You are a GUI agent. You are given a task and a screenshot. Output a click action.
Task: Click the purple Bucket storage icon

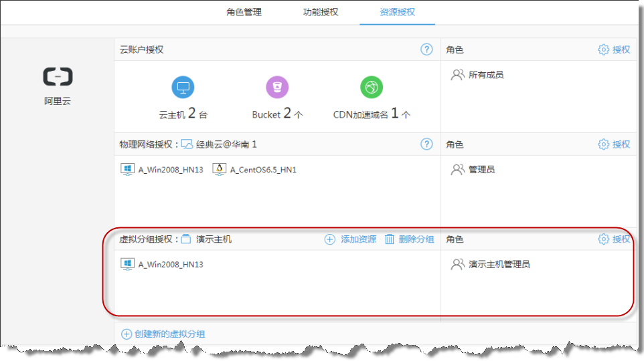277,87
